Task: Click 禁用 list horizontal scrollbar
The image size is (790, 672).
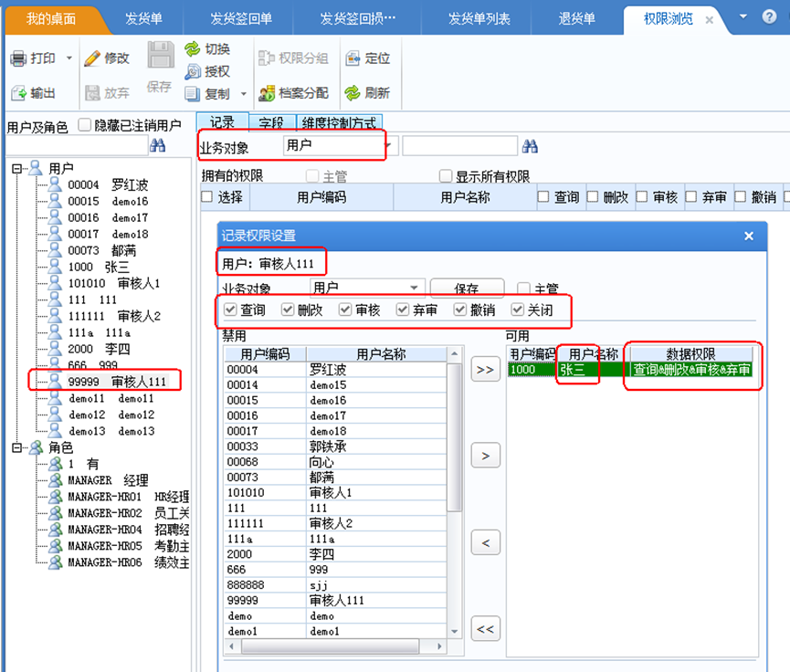Action: pyautogui.click(x=330, y=646)
